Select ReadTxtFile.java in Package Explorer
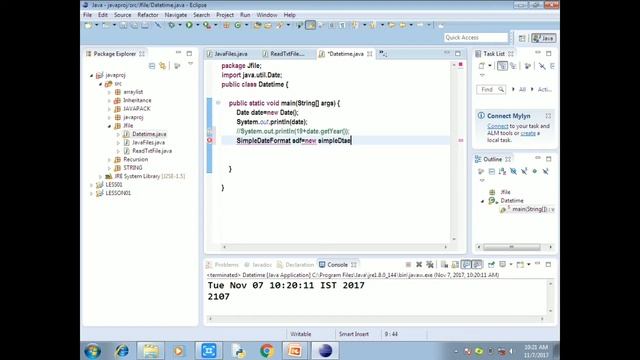This screenshot has width=640, height=360. click(x=152, y=151)
